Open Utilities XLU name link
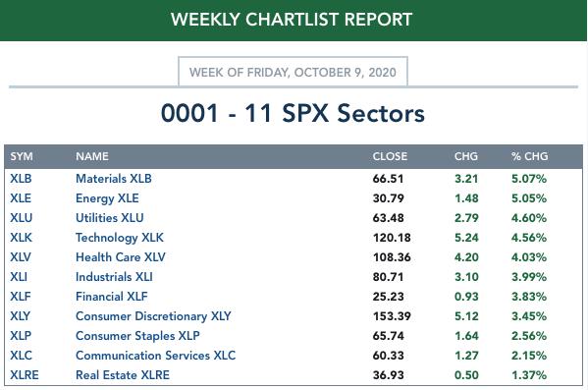 (110, 218)
